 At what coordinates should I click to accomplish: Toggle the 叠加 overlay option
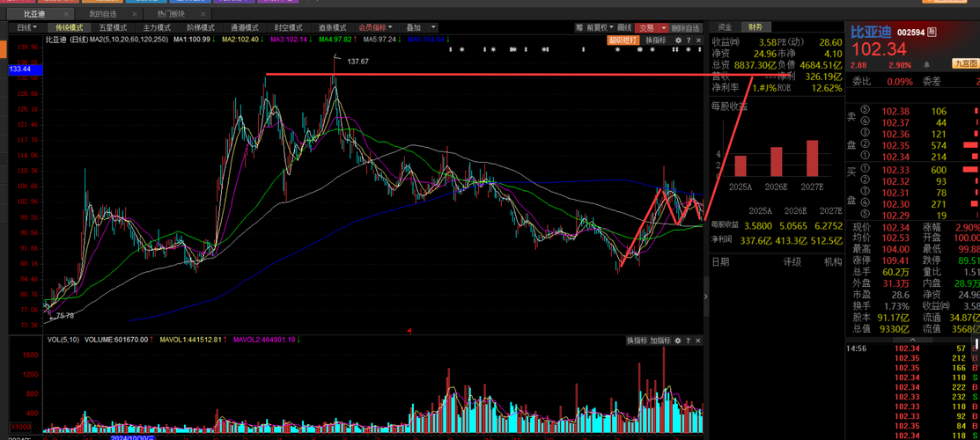click(414, 27)
